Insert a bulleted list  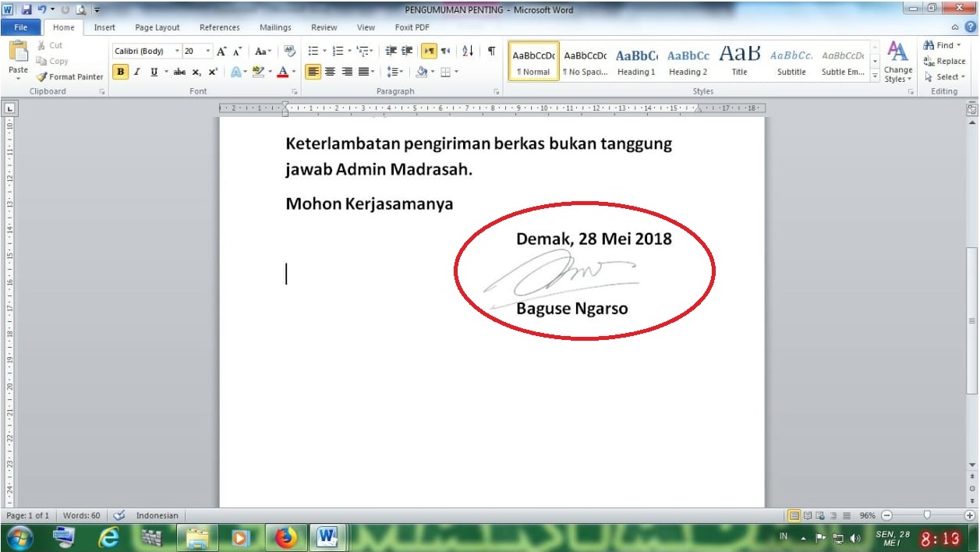[x=312, y=51]
